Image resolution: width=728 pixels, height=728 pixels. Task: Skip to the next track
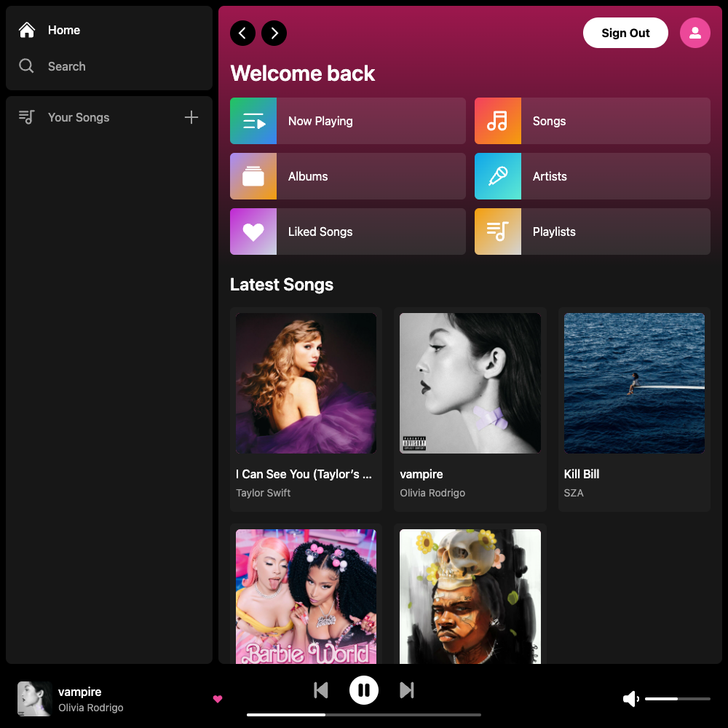(x=407, y=689)
